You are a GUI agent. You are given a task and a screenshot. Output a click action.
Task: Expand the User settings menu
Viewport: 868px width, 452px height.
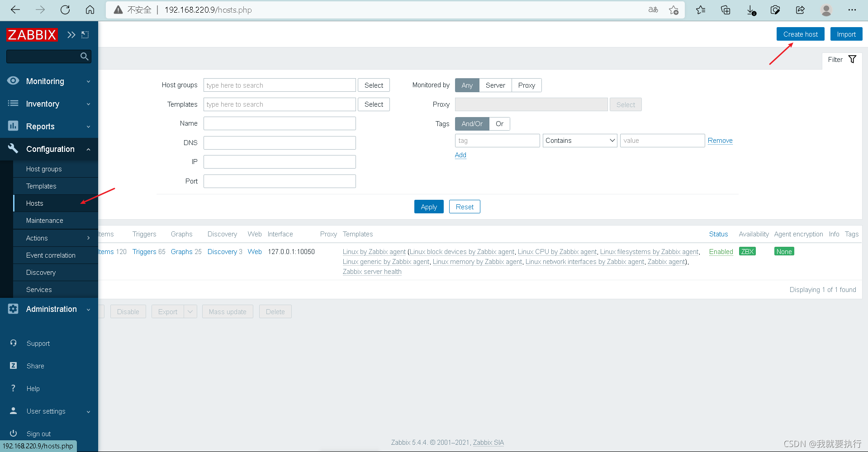coord(88,412)
